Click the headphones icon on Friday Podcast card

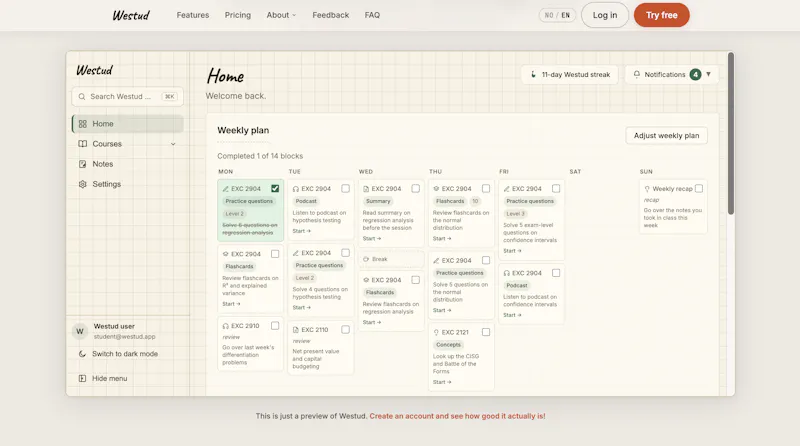[507, 273]
